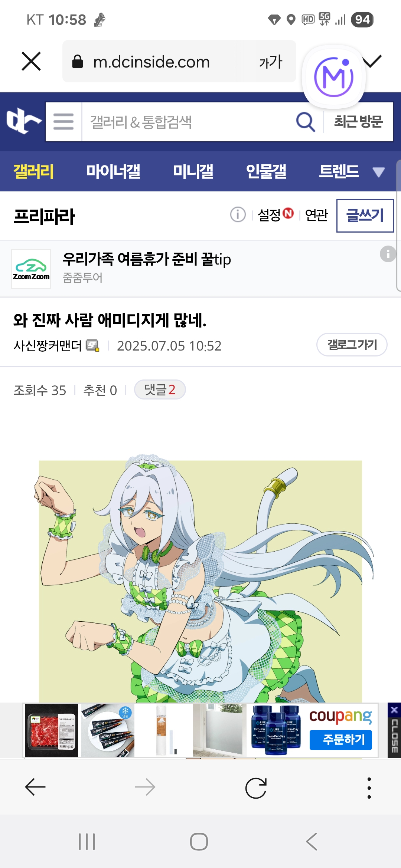Screen dimensions: 401x868
Task: Expand the navigation tabs triangle arrow
Action: (x=379, y=172)
